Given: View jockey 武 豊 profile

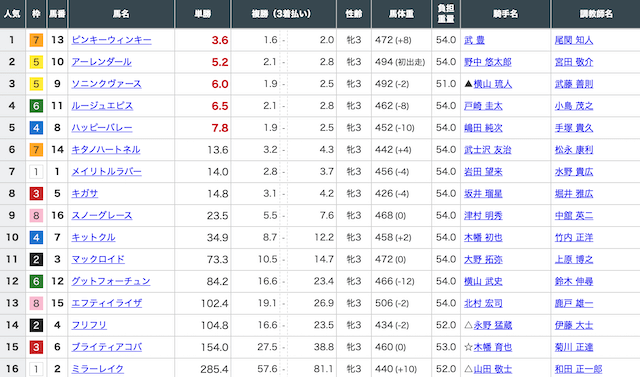Looking at the screenshot, I should [474, 40].
